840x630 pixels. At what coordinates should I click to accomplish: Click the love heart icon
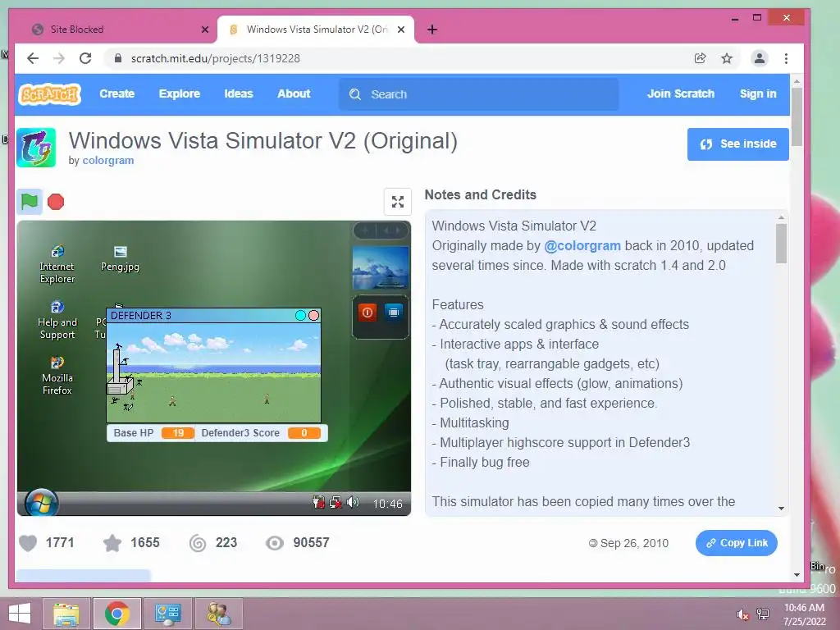28,543
